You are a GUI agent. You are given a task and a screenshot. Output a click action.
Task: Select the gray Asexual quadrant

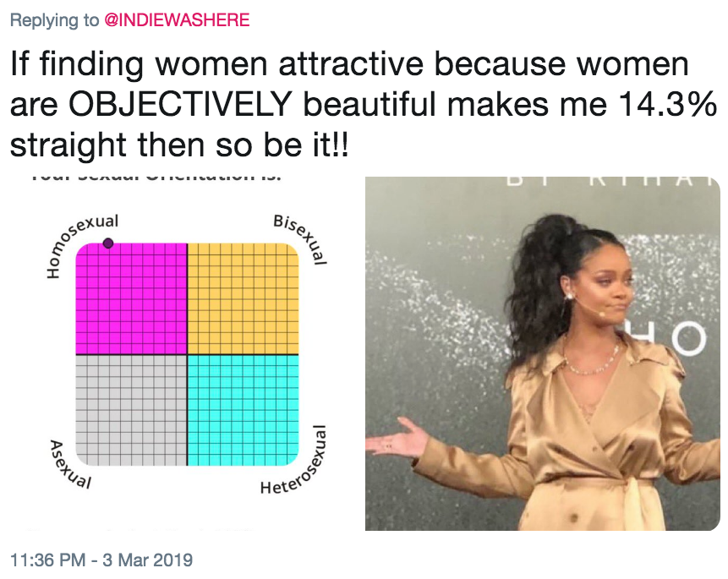click(x=131, y=410)
